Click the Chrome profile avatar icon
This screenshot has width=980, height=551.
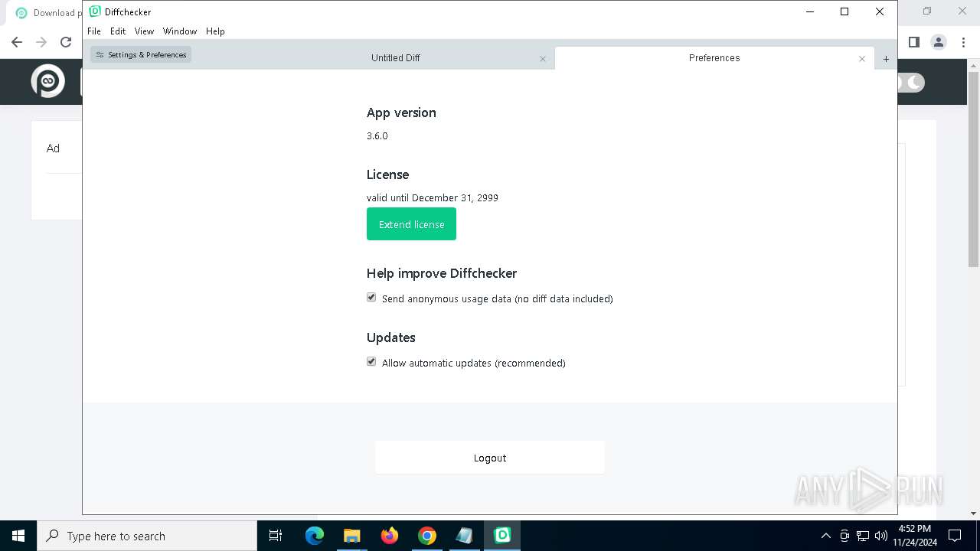tap(939, 42)
